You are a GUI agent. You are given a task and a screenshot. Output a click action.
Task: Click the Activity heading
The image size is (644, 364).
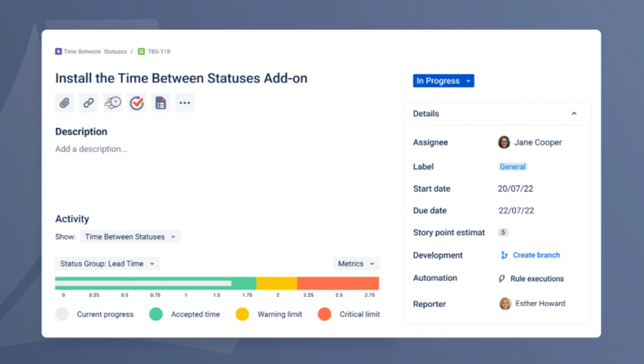[72, 219]
